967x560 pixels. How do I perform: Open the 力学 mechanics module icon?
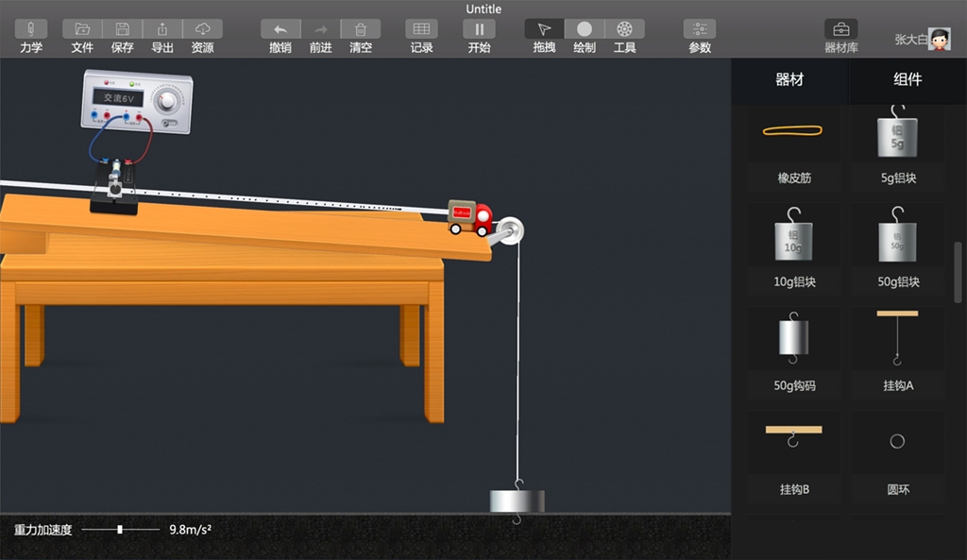point(30,29)
